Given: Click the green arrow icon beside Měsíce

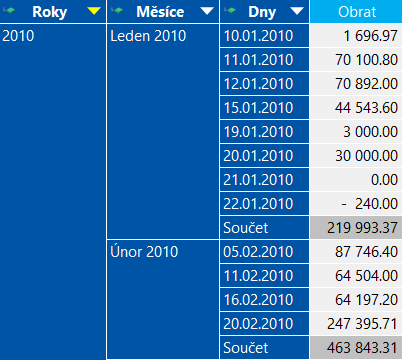Looking at the screenshot, I should (x=117, y=10).
